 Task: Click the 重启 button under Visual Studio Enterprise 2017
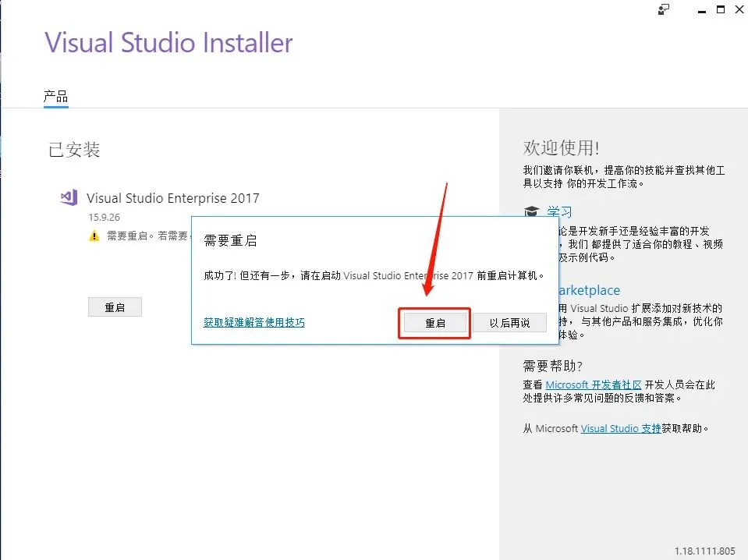115,307
